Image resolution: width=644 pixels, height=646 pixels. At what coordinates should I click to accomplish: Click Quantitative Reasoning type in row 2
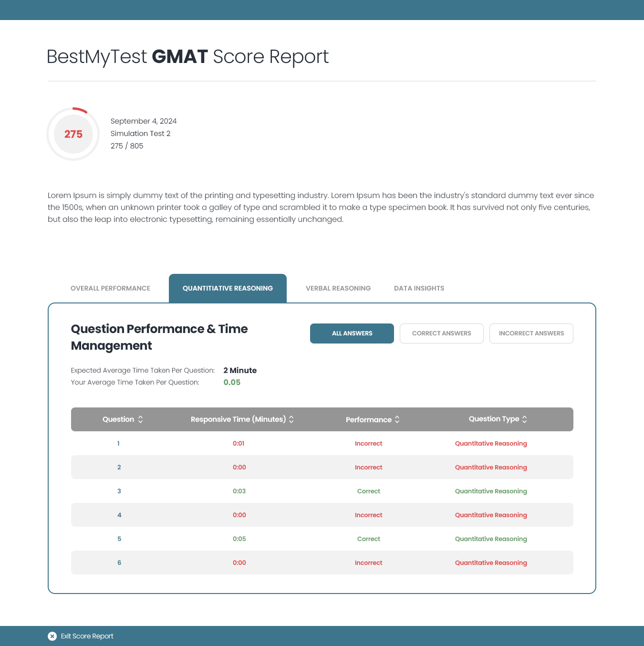point(491,467)
